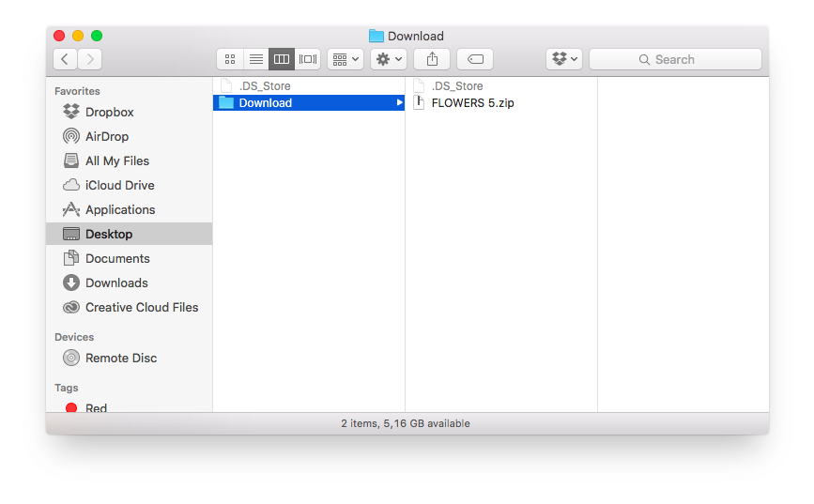Open the Arrange items dropdown
Screen dimensions: 814x504
(x=345, y=59)
